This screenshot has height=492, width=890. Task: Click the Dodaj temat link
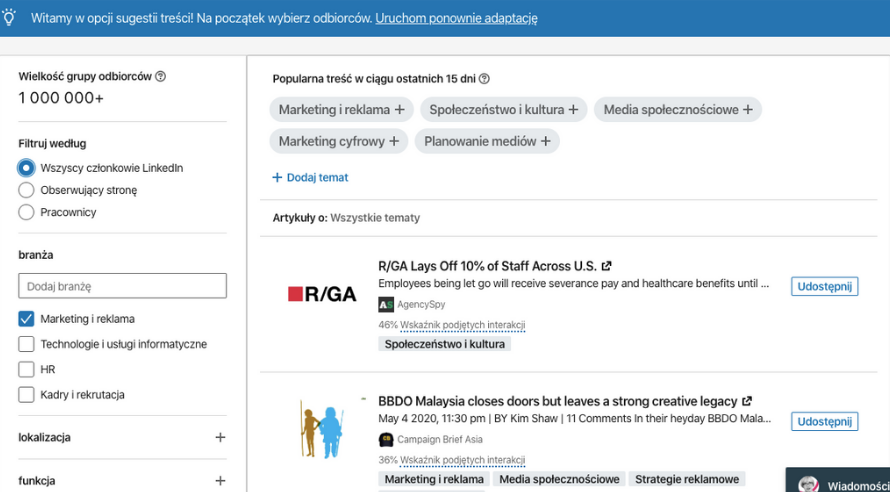[310, 178]
